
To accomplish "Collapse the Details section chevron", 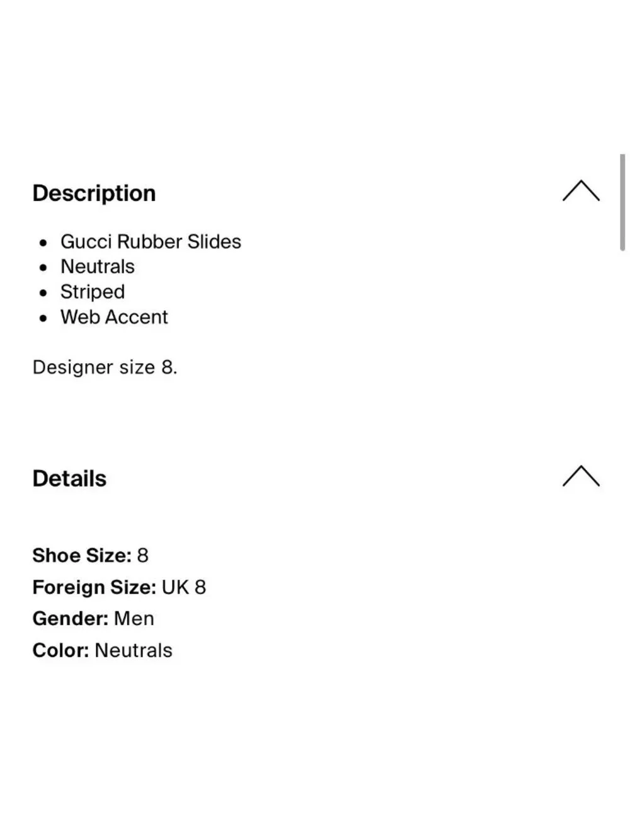I will pos(581,476).
